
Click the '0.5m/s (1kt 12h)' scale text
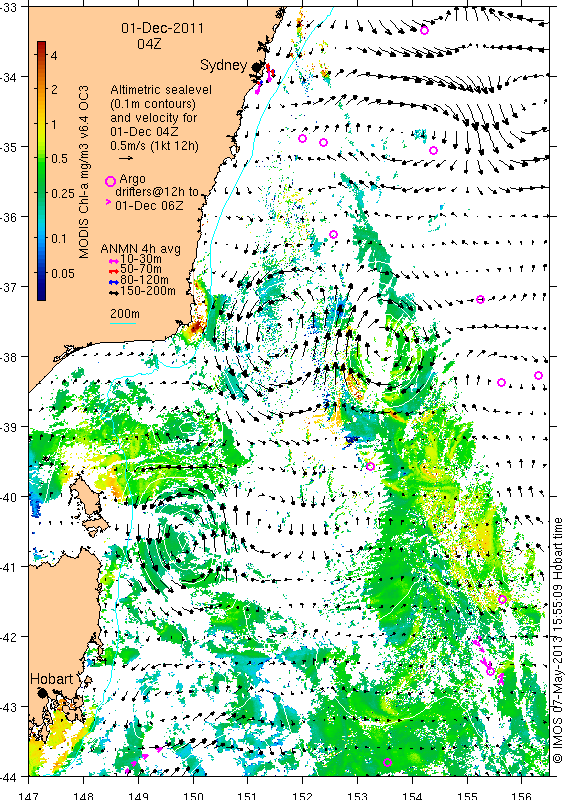(x=155, y=146)
